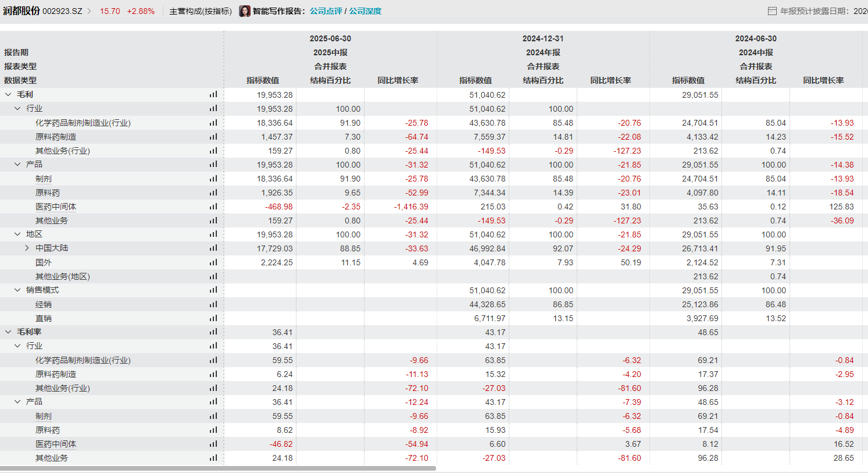868x473 pixels.
Task: Click the calendar icon beside 年报预计披露日期
Action: [x=772, y=11]
